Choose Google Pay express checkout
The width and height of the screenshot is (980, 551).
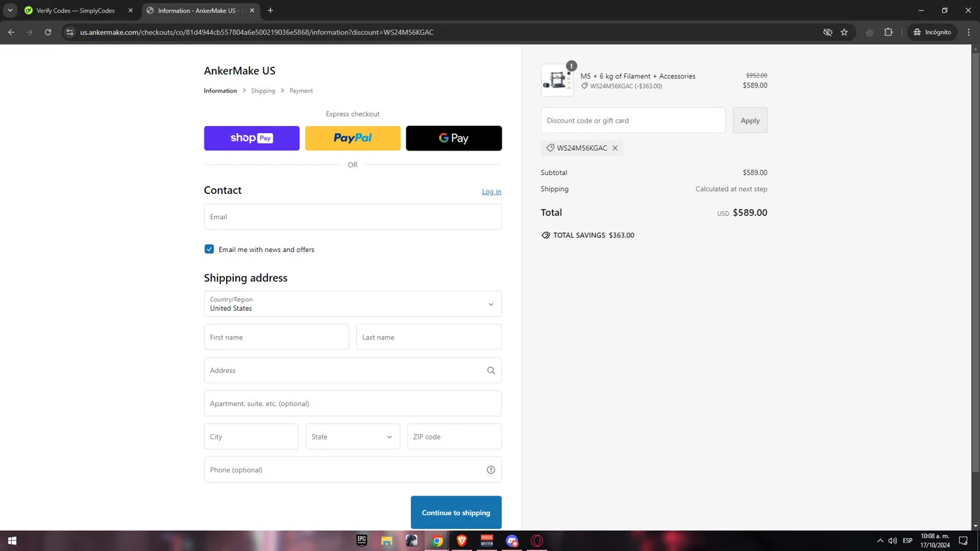coord(454,138)
